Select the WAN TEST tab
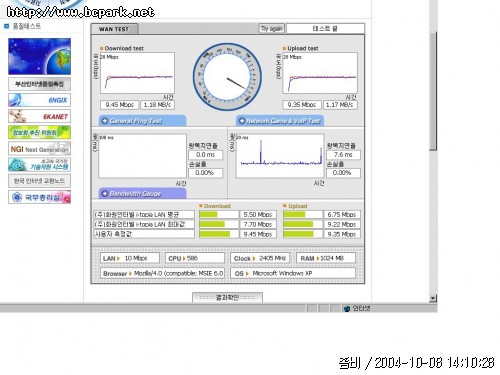This screenshot has width=500, height=375. [114, 29]
